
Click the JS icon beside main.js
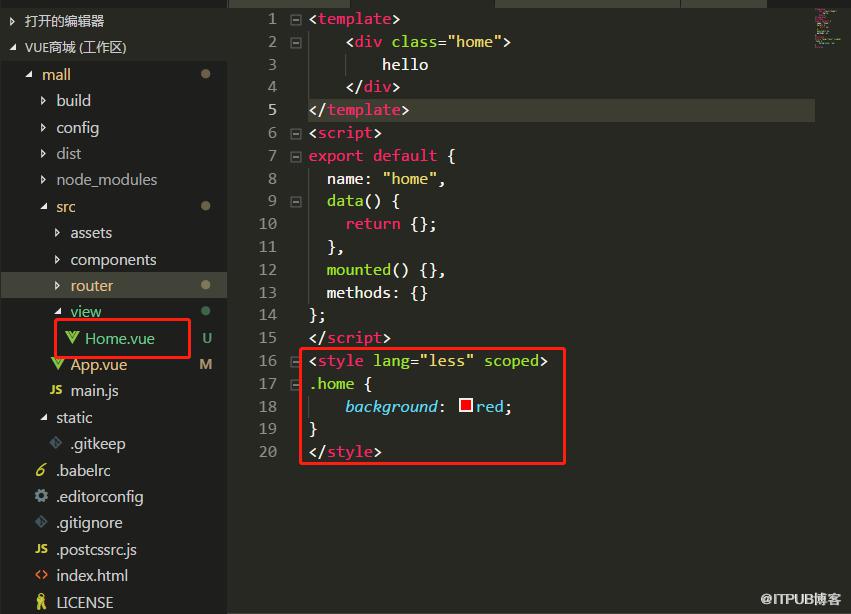click(x=56, y=390)
